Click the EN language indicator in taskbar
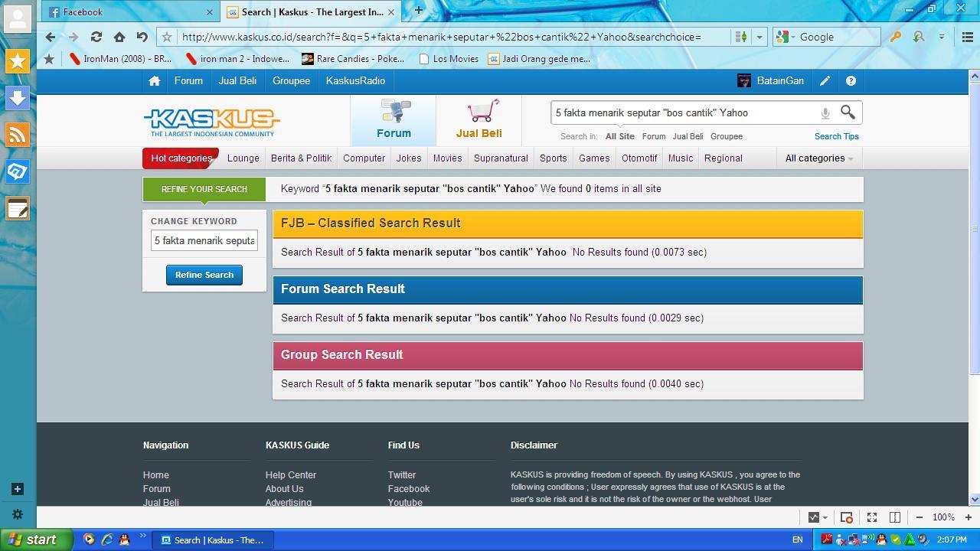 click(797, 540)
